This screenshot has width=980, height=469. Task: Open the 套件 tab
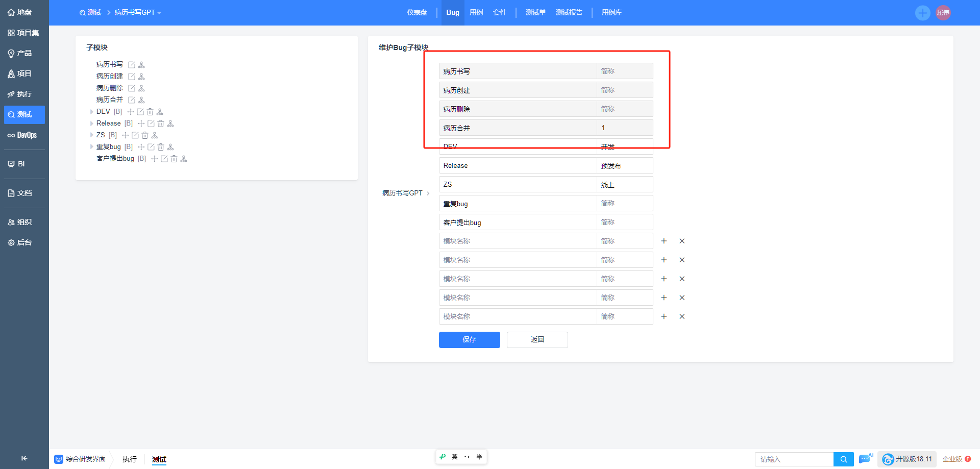(500, 13)
